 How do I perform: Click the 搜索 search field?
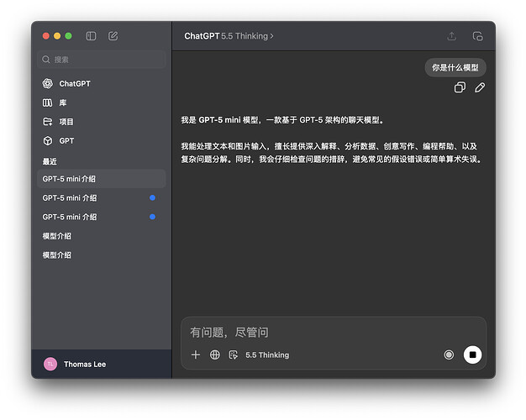pos(102,60)
